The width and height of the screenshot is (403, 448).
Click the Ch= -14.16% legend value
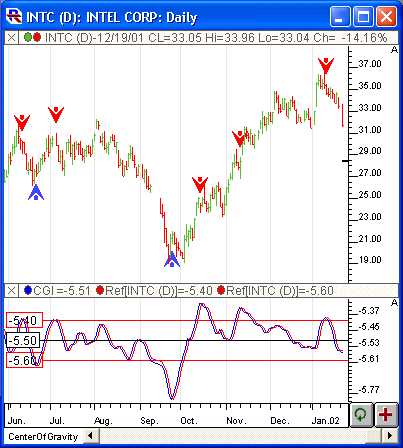pyautogui.click(x=350, y=38)
